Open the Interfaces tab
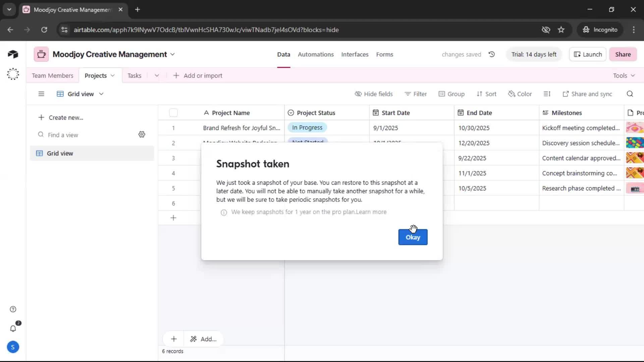 [x=355, y=54]
